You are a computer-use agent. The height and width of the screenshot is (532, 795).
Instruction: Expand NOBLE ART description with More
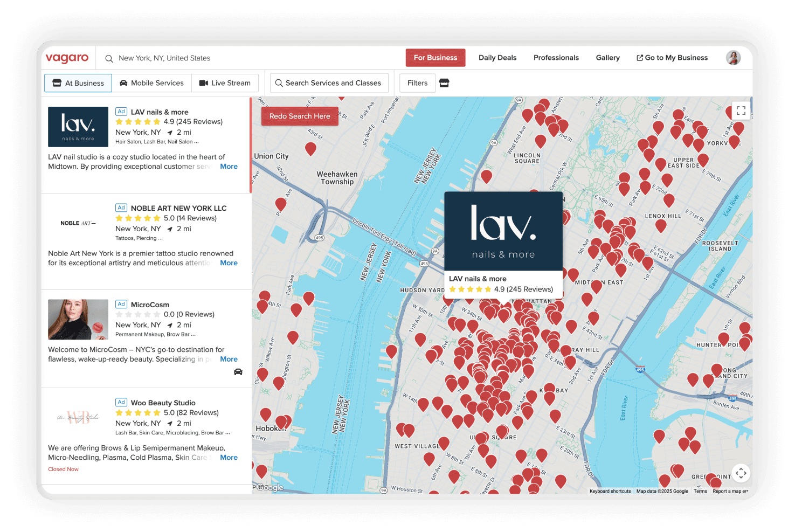[229, 263]
